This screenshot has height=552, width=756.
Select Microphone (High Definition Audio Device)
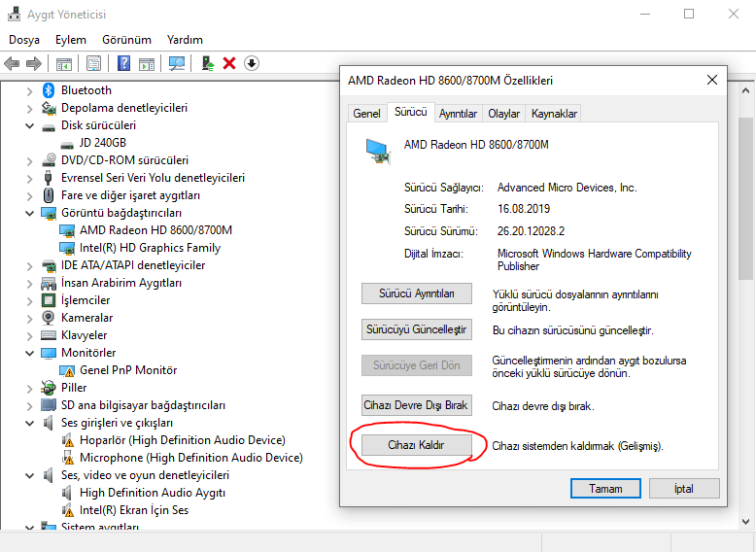click(190, 458)
